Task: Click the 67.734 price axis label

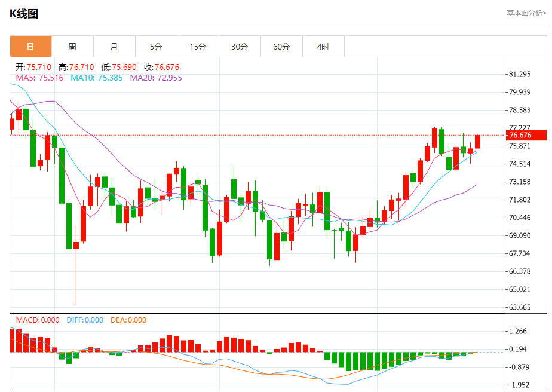Action: point(520,253)
